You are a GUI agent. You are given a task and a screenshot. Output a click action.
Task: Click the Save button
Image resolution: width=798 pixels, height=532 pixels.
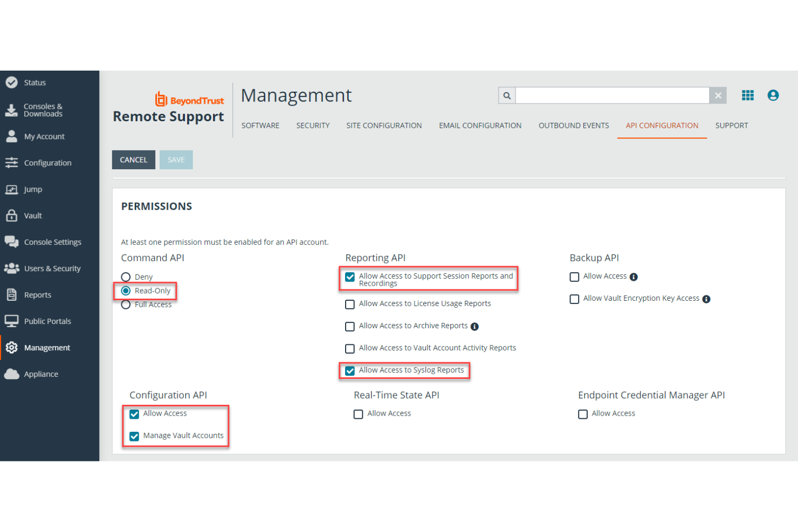[x=176, y=160]
